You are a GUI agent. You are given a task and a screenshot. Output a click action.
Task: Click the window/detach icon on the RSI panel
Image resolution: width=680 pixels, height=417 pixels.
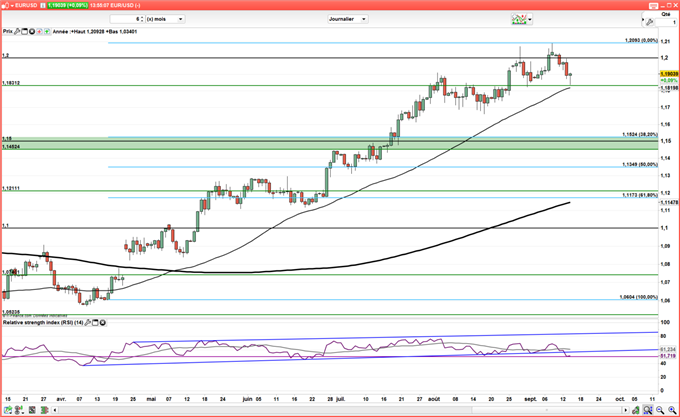[x=95, y=323]
